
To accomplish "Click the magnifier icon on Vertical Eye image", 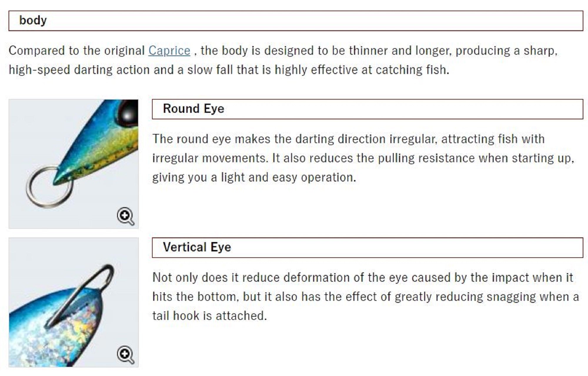I will point(126,355).
